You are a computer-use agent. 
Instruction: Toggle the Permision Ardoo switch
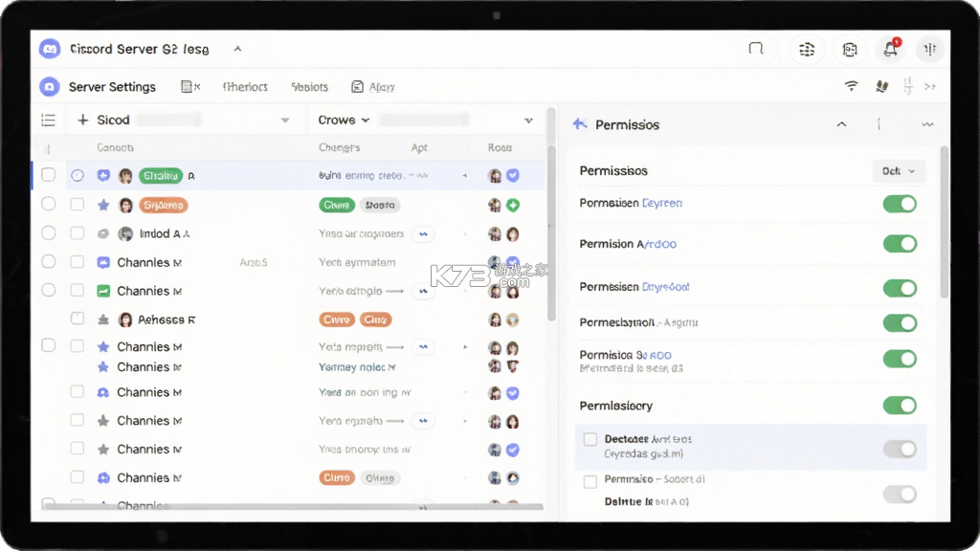[x=900, y=244]
